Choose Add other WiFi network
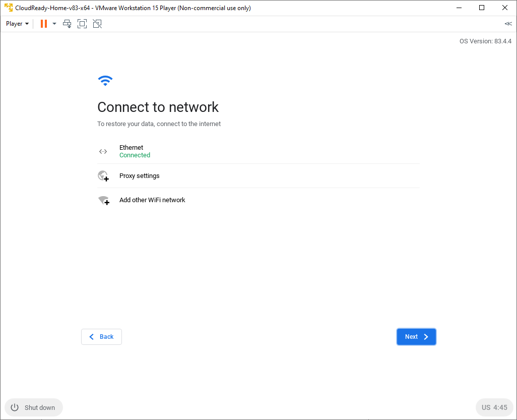 pyautogui.click(x=152, y=200)
